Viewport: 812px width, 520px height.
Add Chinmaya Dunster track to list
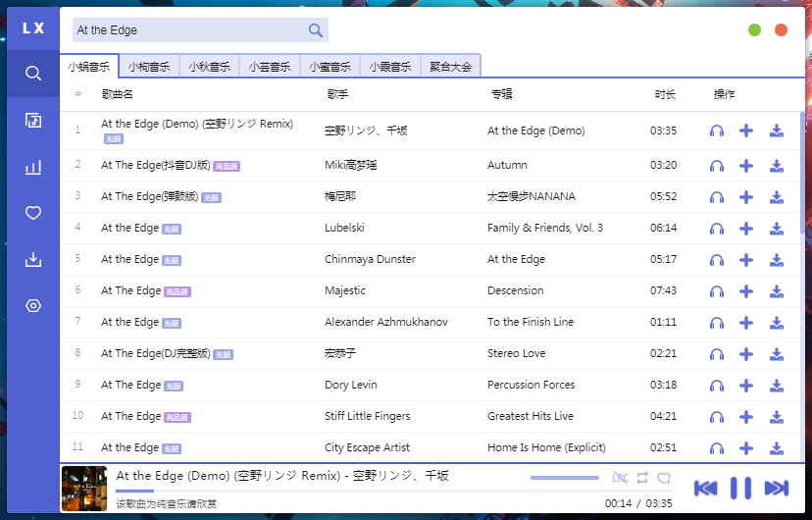(x=746, y=259)
